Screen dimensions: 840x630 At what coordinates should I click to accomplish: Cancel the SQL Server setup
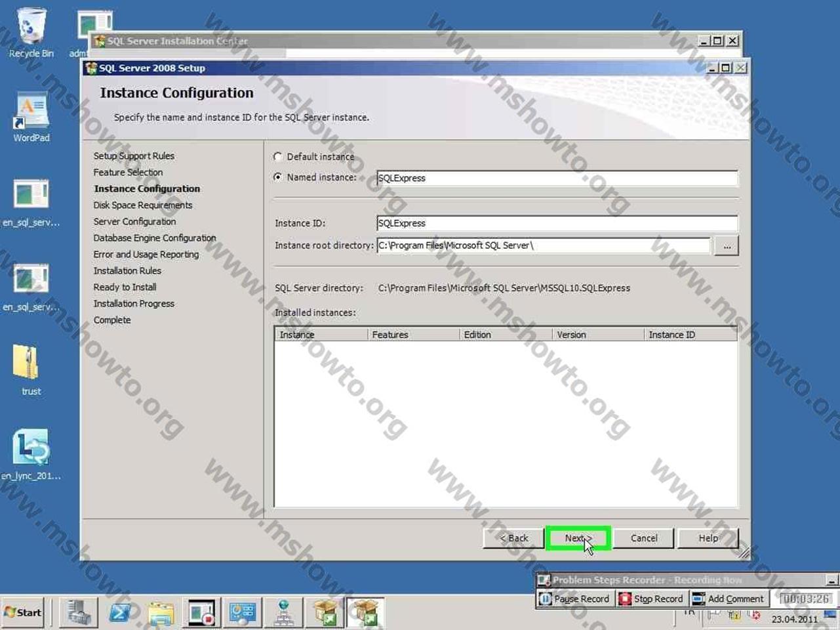tap(644, 538)
